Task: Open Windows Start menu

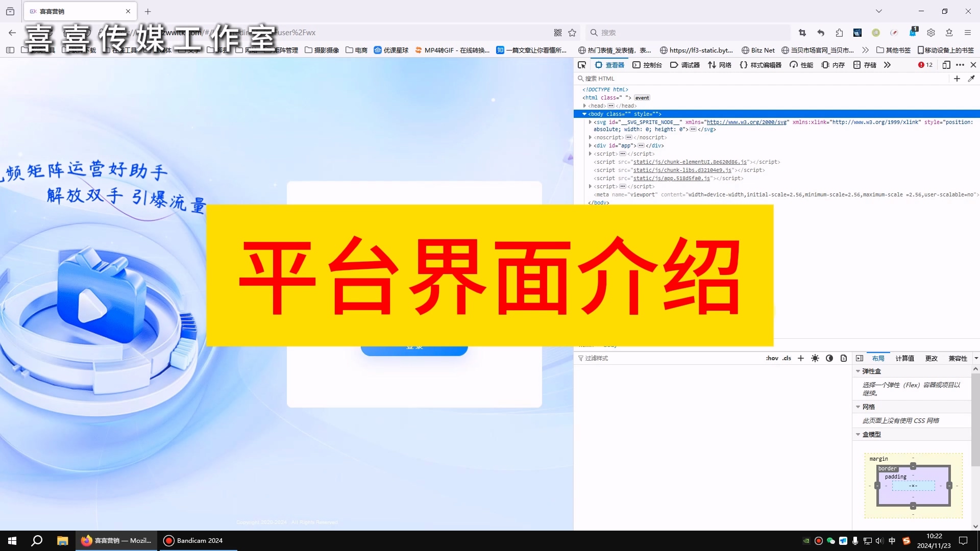Action: point(12,541)
